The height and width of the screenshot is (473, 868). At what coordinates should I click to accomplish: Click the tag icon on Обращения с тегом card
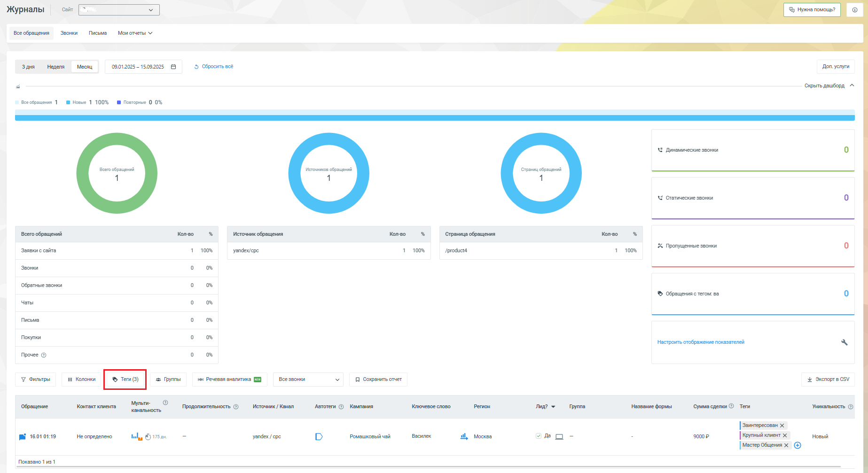click(660, 294)
